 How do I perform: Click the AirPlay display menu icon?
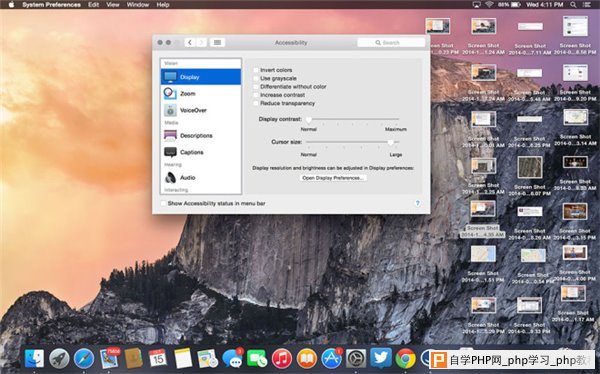pos(476,5)
